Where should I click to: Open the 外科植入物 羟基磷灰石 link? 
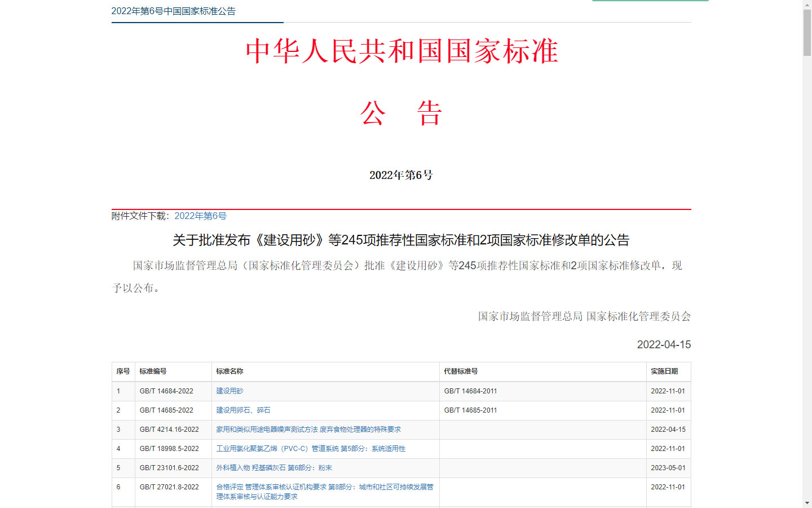pos(274,468)
